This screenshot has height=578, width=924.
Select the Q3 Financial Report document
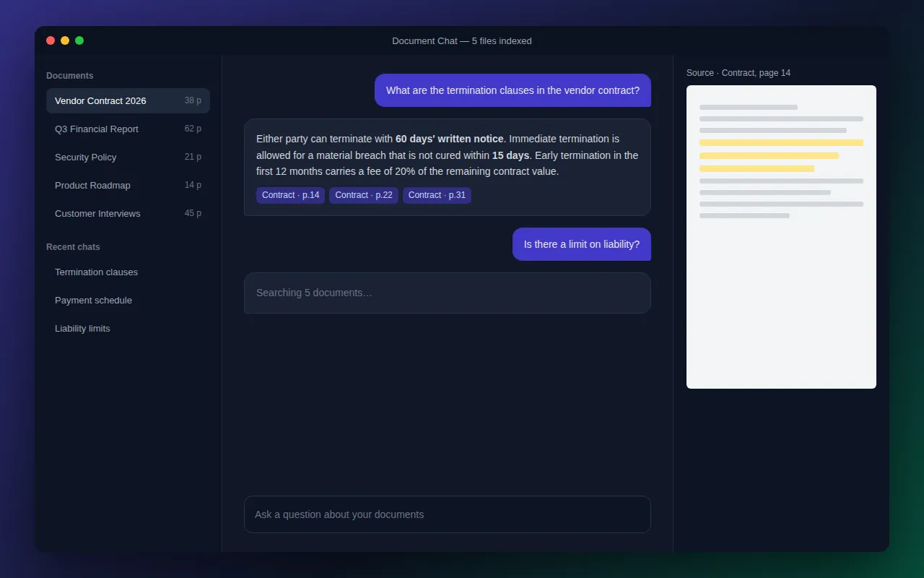point(128,129)
